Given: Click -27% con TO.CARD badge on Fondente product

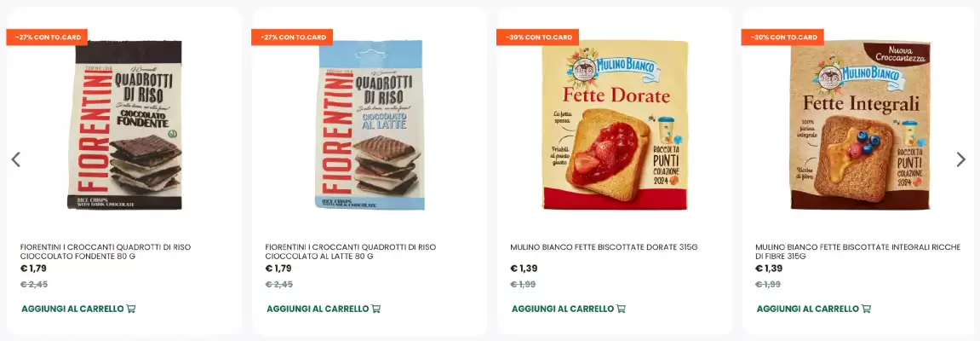Looking at the screenshot, I should pos(47,37).
